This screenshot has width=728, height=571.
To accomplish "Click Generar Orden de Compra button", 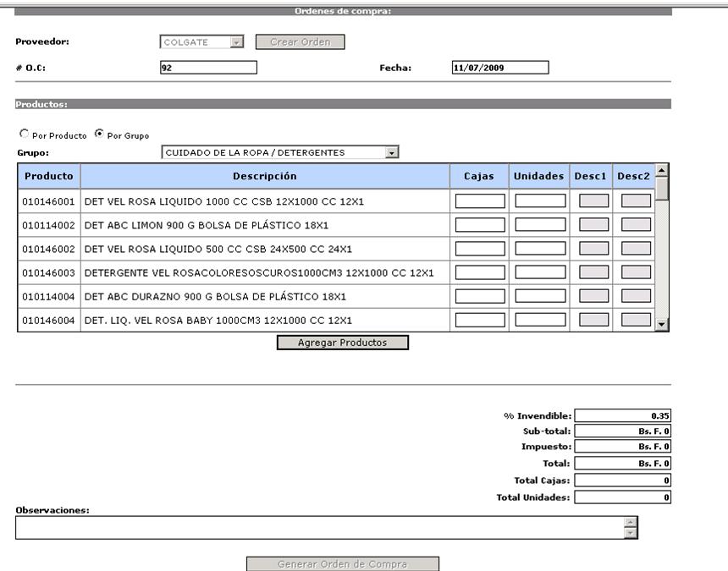I will [x=343, y=564].
